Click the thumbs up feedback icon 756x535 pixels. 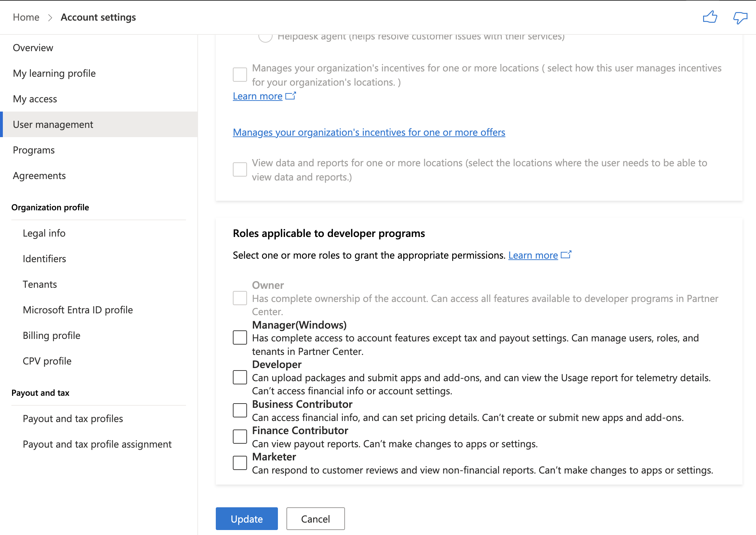point(710,17)
